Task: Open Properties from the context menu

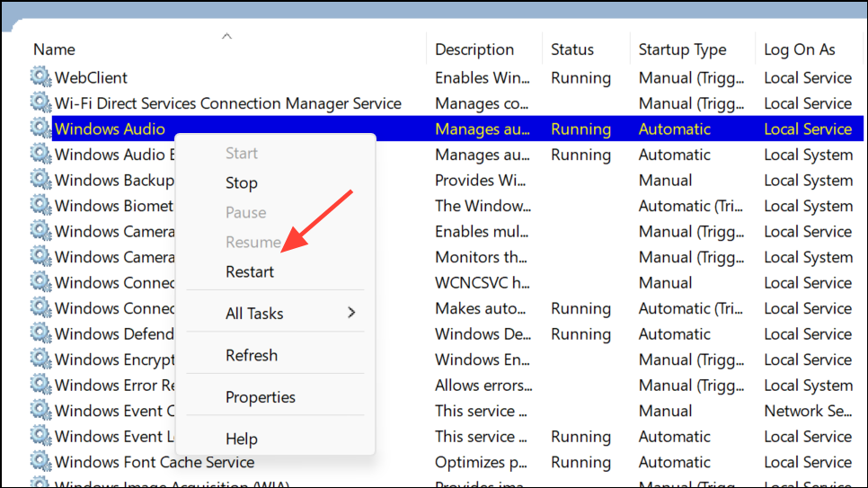Action: (261, 396)
